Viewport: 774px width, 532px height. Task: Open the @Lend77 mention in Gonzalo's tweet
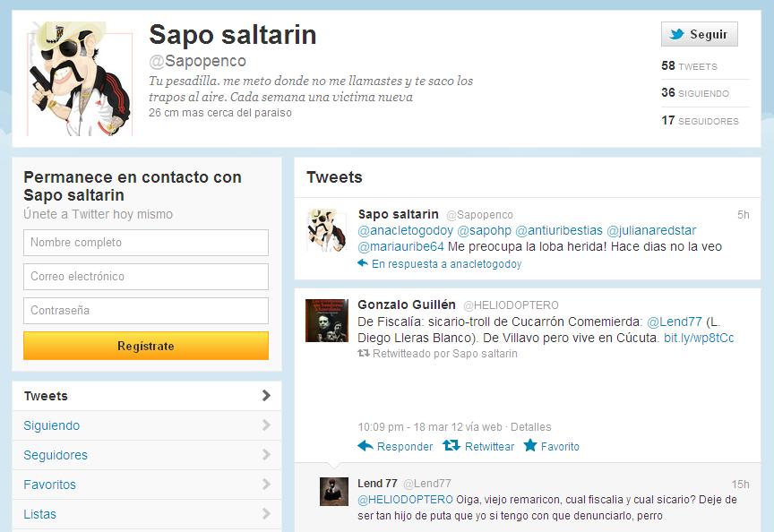coord(674,322)
